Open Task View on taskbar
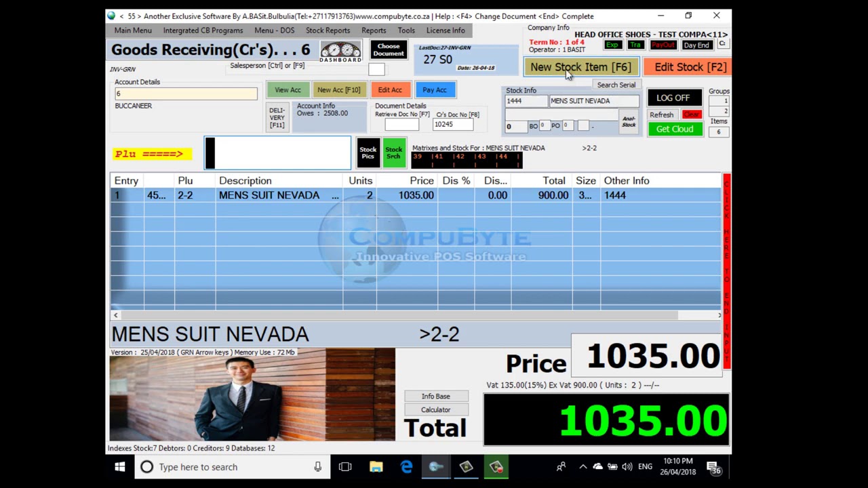This screenshot has height=488, width=868. pyautogui.click(x=345, y=467)
